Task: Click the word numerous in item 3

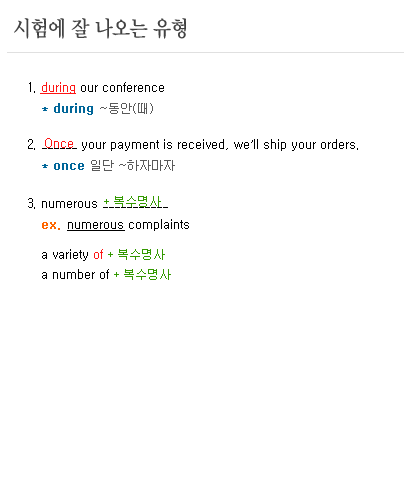Action: click(x=69, y=204)
